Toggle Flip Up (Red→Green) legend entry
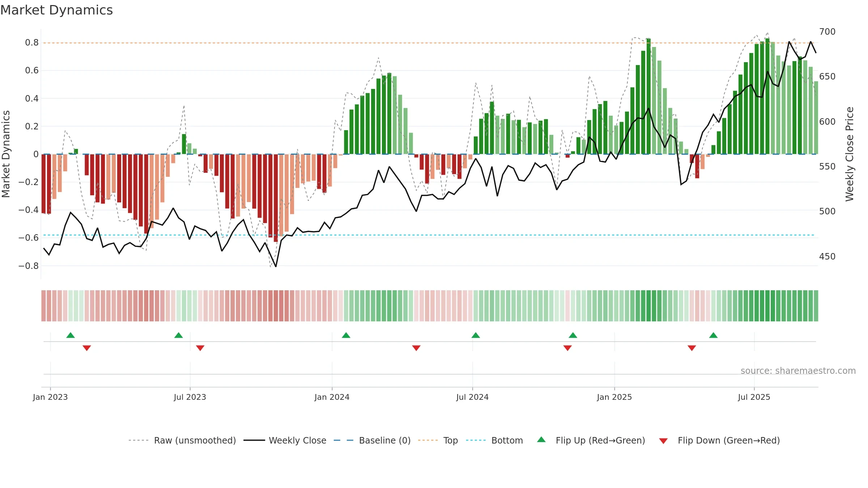This screenshot has width=868, height=488. pos(591,440)
